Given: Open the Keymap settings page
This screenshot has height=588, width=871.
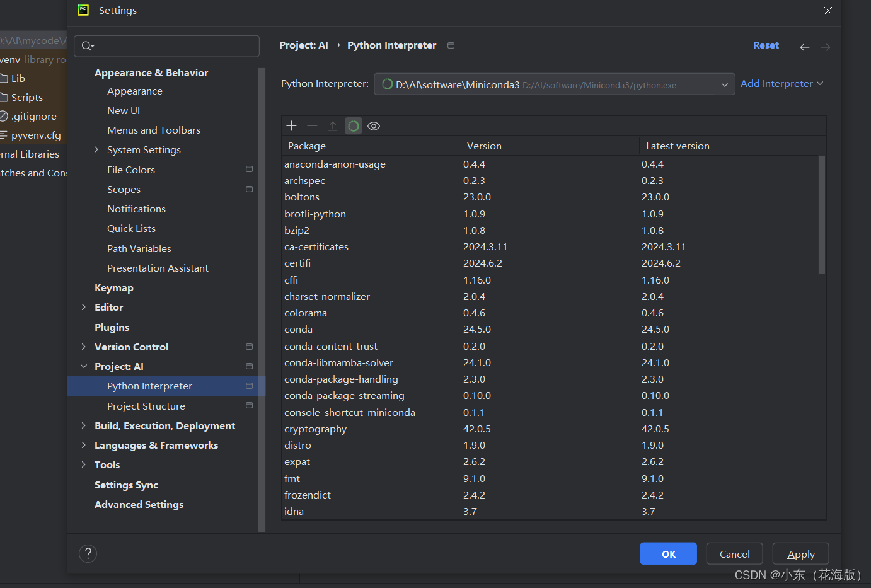Looking at the screenshot, I should tap(114, 288).
